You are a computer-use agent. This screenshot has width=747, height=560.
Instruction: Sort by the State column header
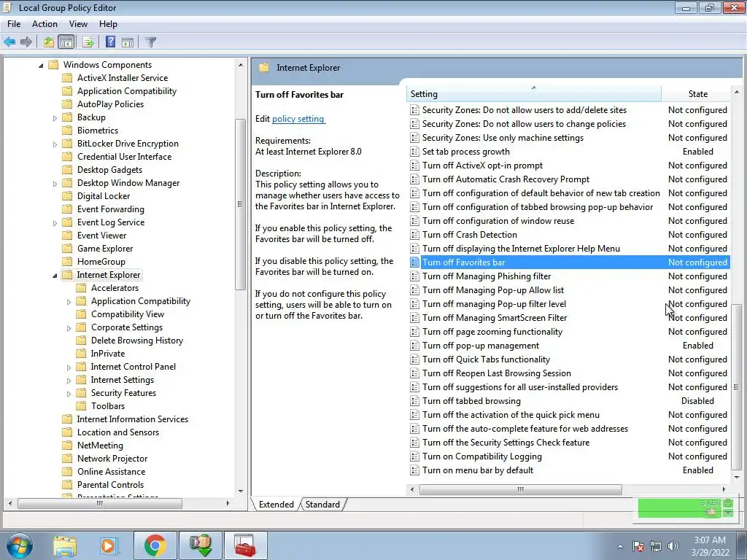click(697, 94)
